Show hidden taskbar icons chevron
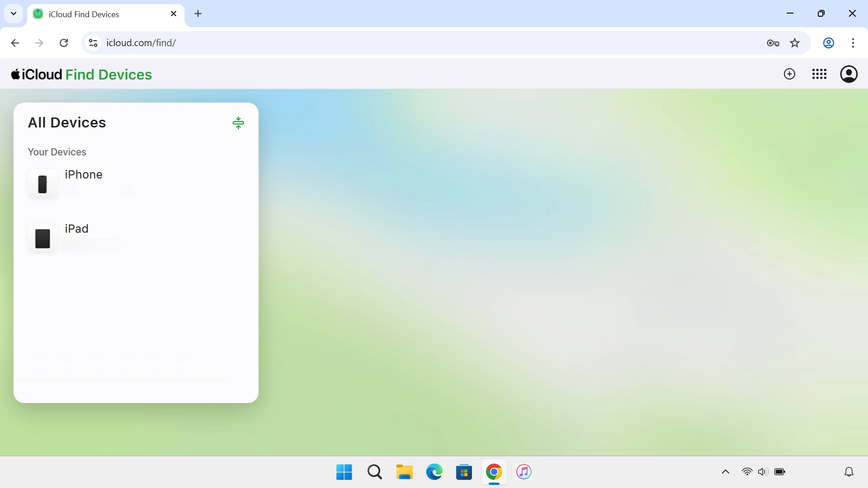The width and height of the screenshot is (868, 488). click(x=725, y=472)
